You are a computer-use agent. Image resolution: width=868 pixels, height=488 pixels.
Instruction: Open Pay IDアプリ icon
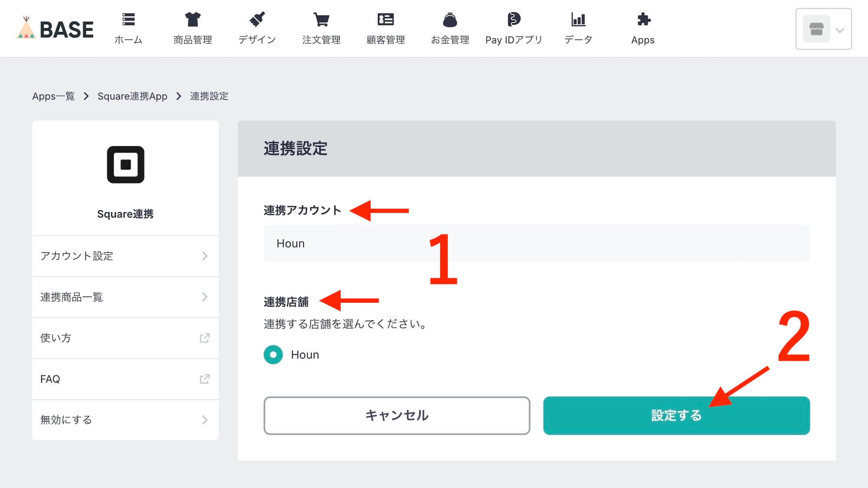click(514, 20)
